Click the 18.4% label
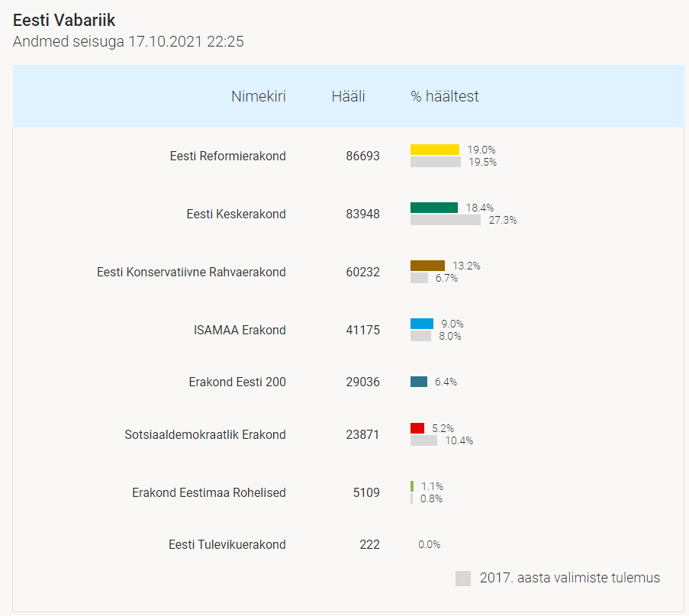Viewport: 689px width, 616px height. click(480, 208)
